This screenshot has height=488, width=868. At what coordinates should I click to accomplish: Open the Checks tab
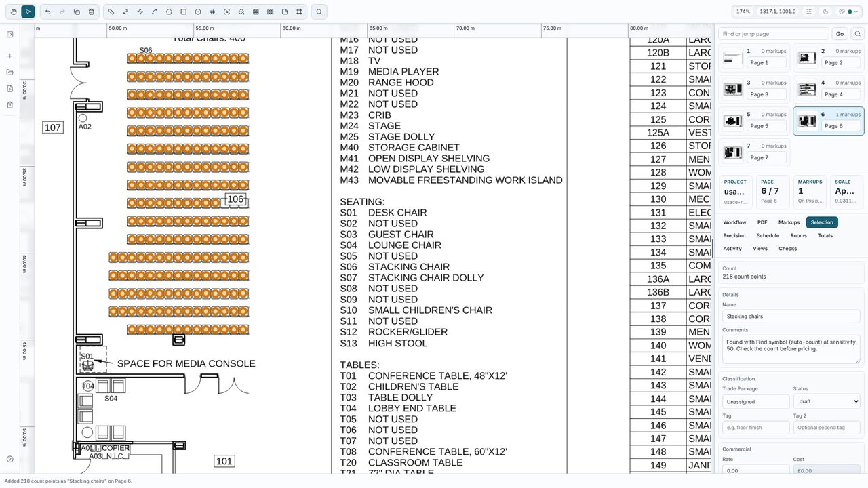point(788,249)
